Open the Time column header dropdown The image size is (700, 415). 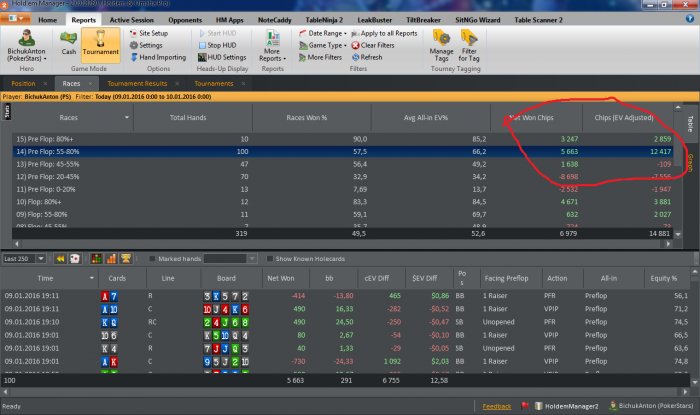(92, 278)
